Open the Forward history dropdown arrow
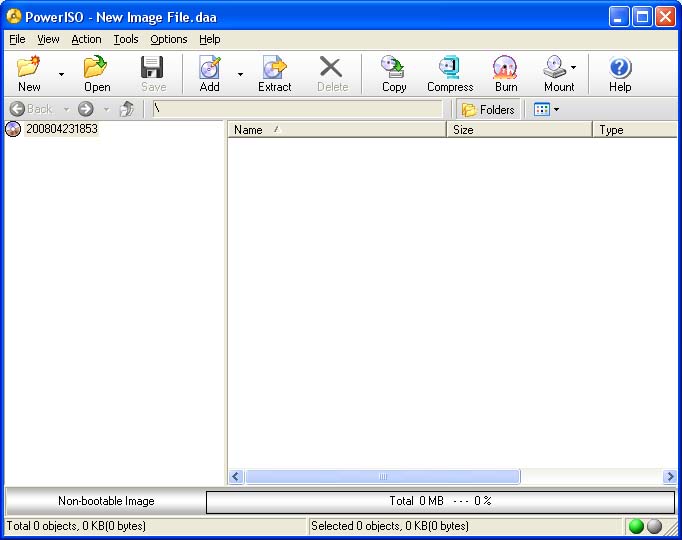The height and width of the screenshot is (540, 682). coord(107,109)
